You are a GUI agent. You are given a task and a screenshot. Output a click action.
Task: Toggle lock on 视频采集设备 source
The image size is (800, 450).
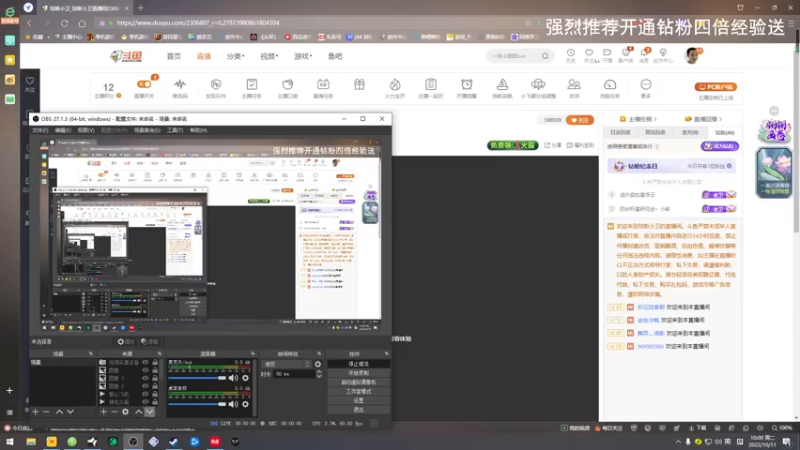point(155,363)
